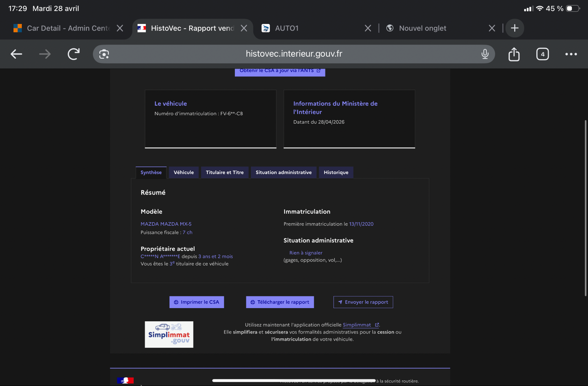
Task: Open the Titulaire et Titre tab
Action: 224,172
